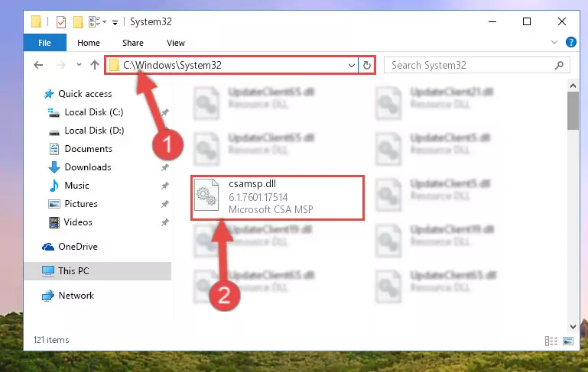Image resolution: width=588 pixels, height=372 pixels.
Task: Select the csamsp.dll file
Action: coord(278,197)
